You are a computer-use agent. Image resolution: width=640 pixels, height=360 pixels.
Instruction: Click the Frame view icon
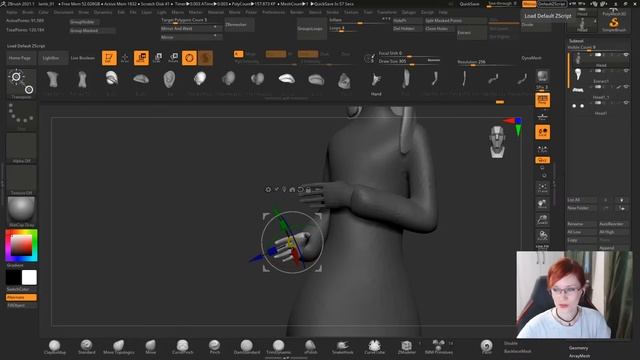point(542,187)
